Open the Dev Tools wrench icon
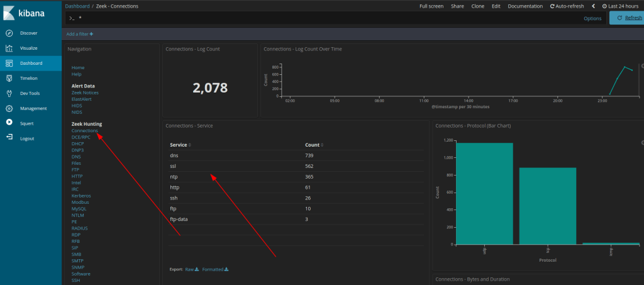Screen dimensions: 644x285 pyautogui.click(x=9, y=93)
